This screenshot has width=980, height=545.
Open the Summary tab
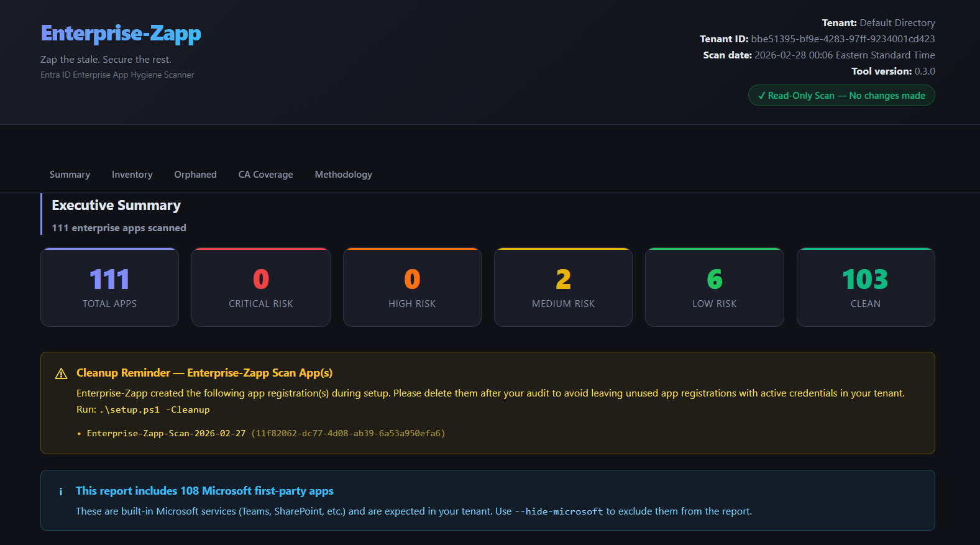pos(70,175)
